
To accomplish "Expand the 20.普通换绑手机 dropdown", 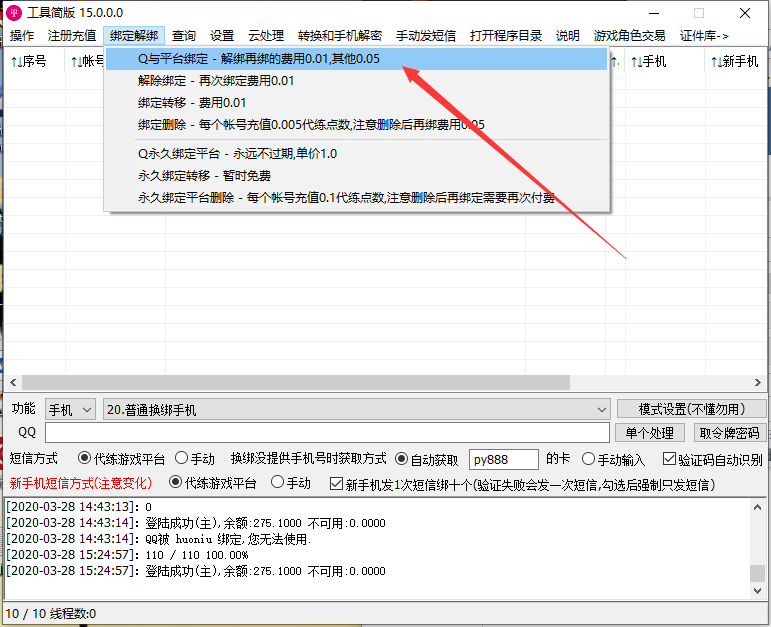I will click(x=356, y=410).
